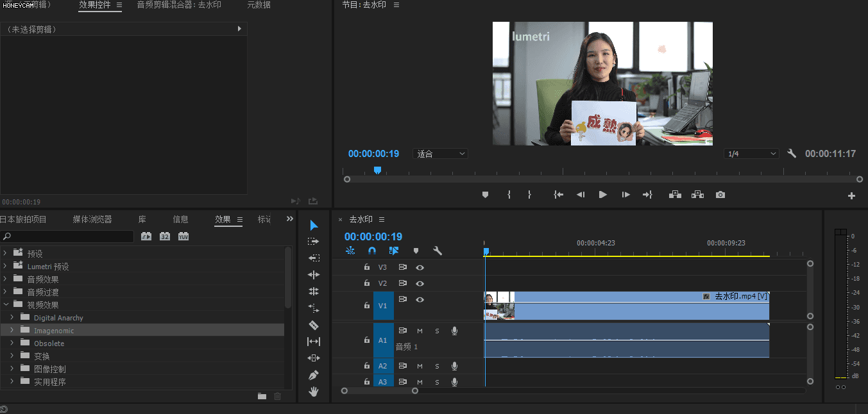This screenshot has width=868, height=414.
Task: Mute audio track A1
Action: pos(420,331)
